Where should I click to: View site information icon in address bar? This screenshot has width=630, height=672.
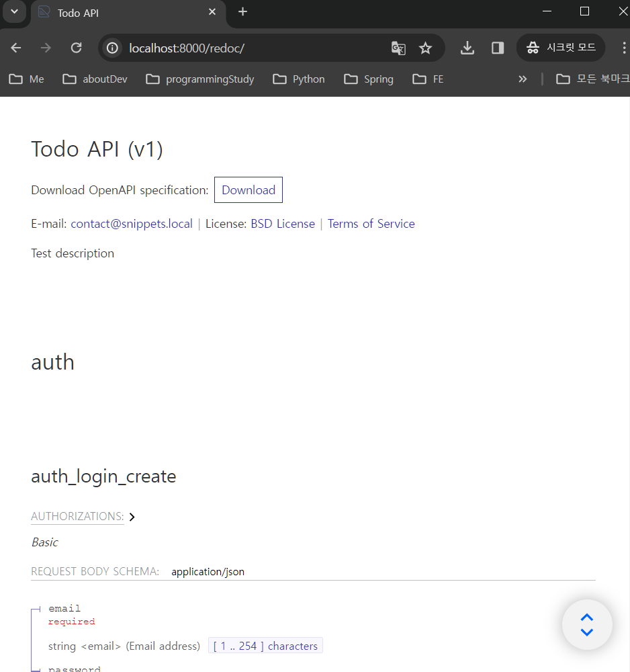coord(112,48)
